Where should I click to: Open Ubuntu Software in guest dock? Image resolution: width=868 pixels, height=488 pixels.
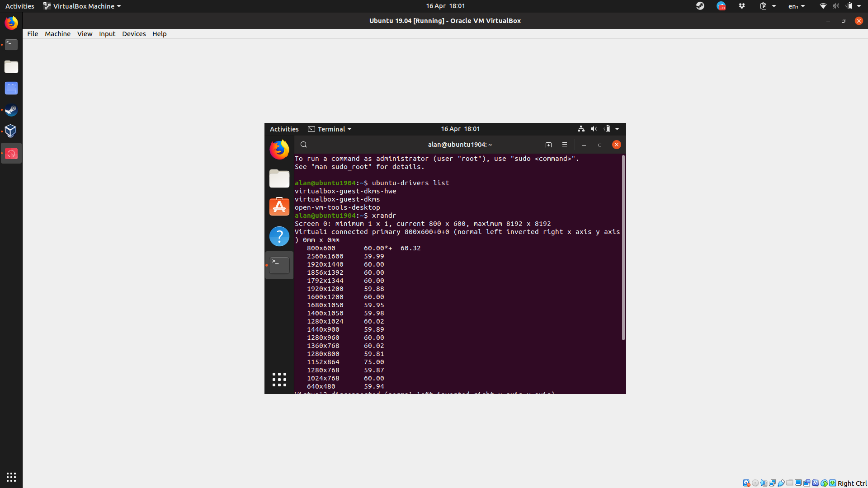pos(279,206)
